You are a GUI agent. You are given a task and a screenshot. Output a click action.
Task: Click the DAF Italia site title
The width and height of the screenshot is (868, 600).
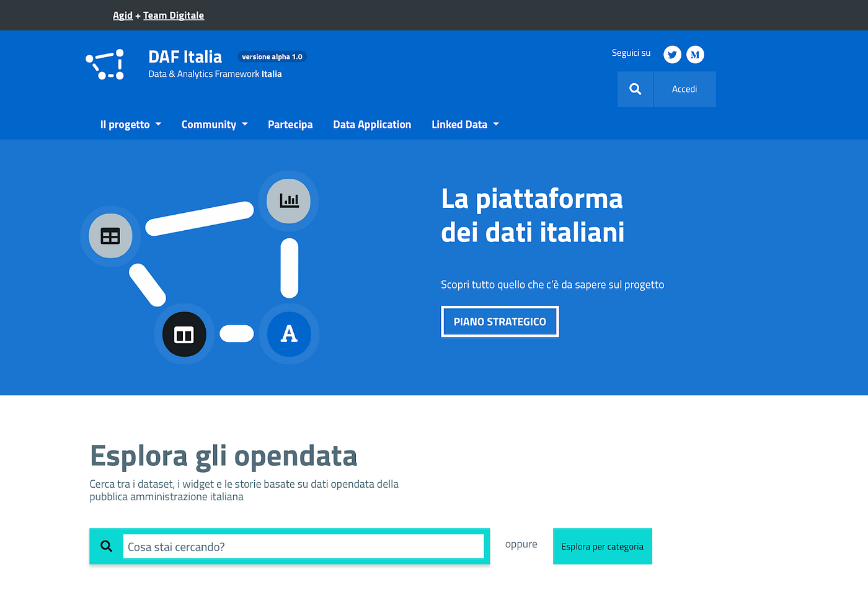[185, 56]
